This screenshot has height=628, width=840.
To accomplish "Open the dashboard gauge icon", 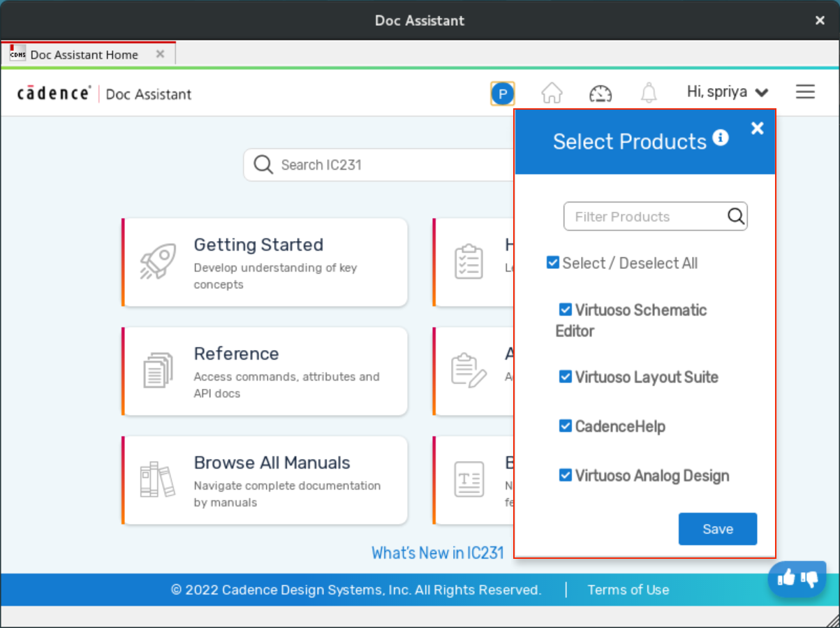I will (x=600, y=93).
